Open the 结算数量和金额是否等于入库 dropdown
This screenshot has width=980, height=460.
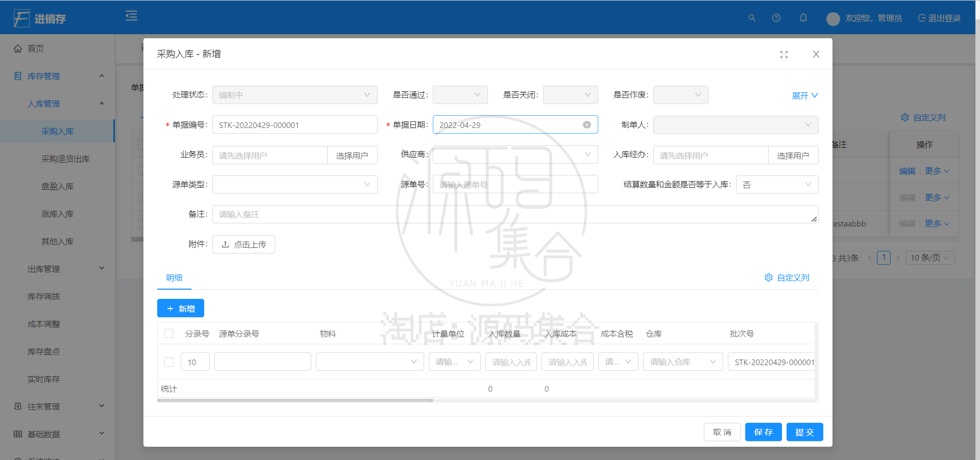(x=777, y=185)
